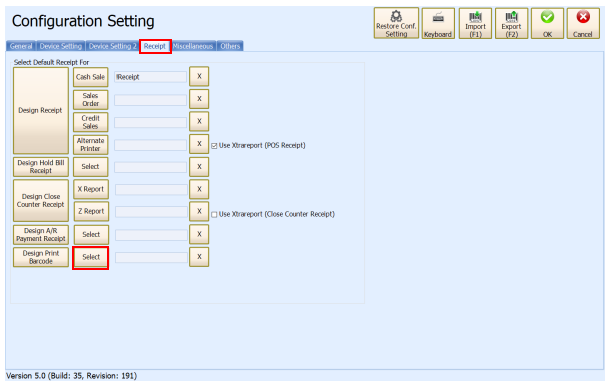Clear the Z Report field with X
608x387 pixels.
point(199,211)
